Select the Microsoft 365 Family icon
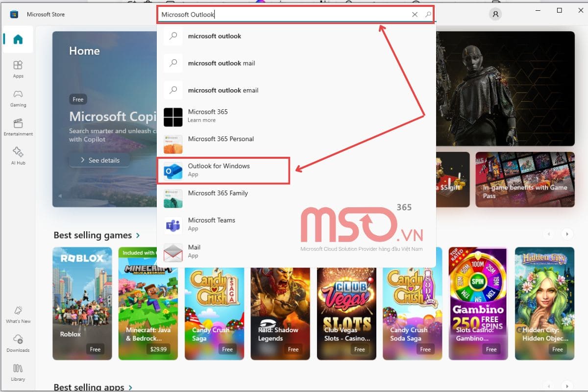588x392 pixels. (173, 198)
